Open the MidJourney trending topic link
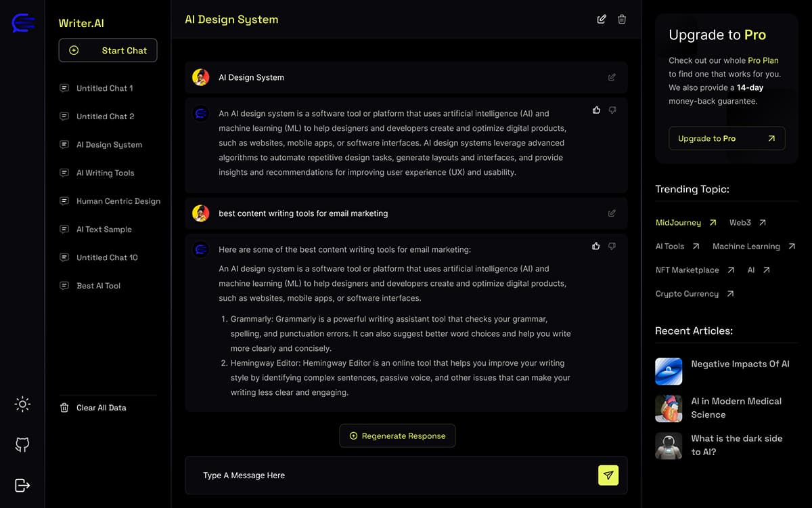812x508 pixels. (680, 222)
